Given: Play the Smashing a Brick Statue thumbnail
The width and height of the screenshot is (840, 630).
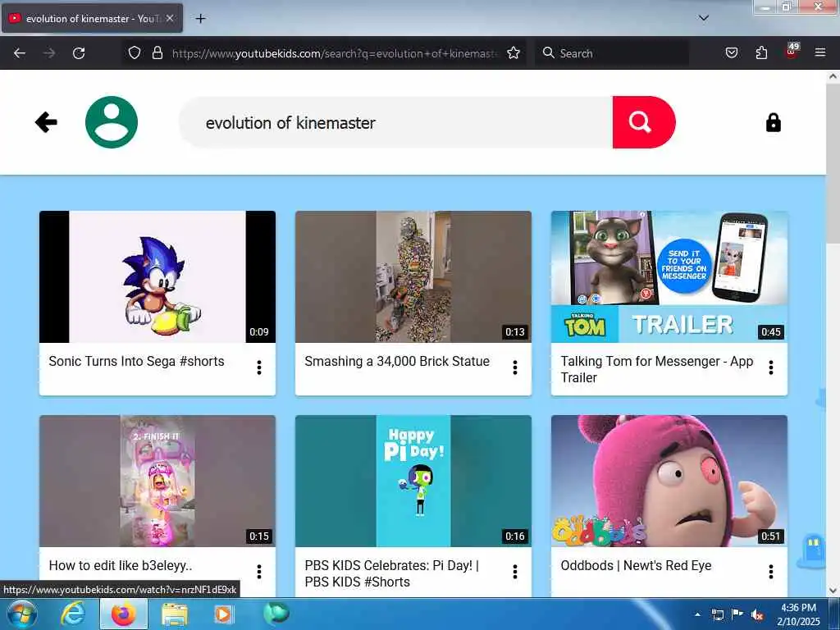Looking at the screenshot, I should pyautogui.click(x=413, y=277).
